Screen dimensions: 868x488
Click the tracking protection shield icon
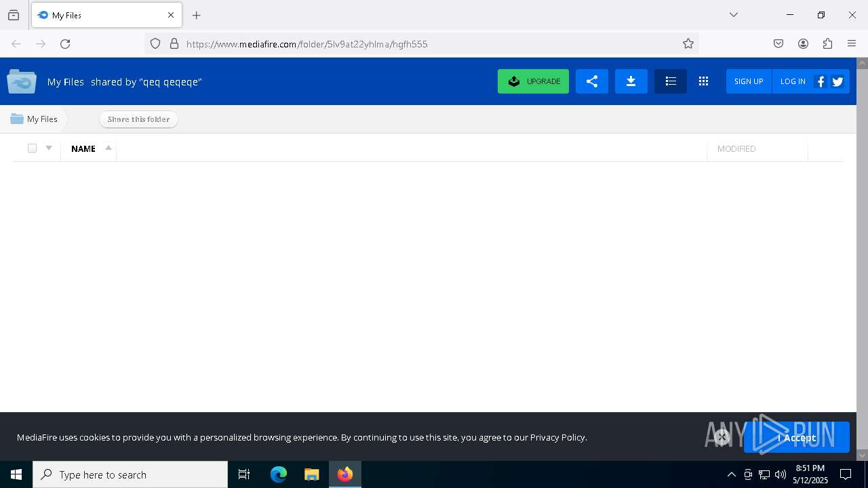(x=155, y=43)
